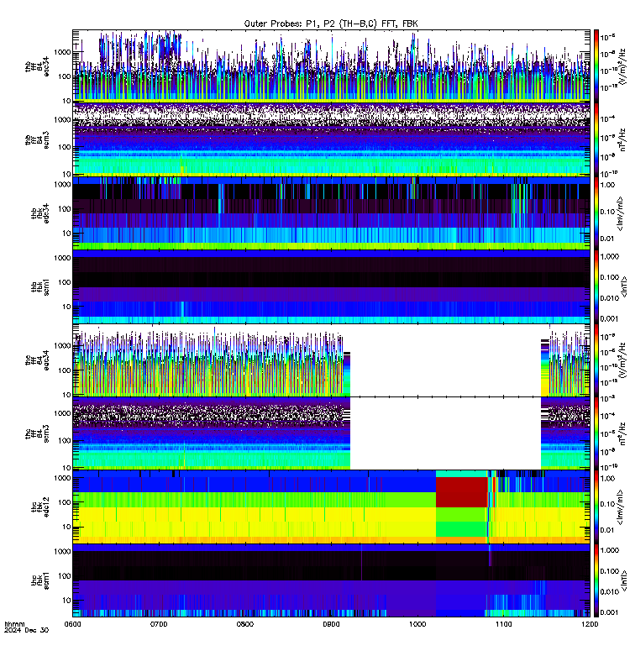The image size is (630, 672).
Task: Click the '<|nT|>' unit label of the thc fbk scm1 color bar
Action: tap(624, 580)
